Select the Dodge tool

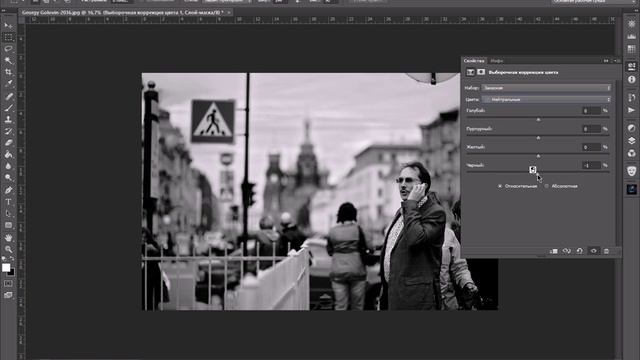point(8,178)
